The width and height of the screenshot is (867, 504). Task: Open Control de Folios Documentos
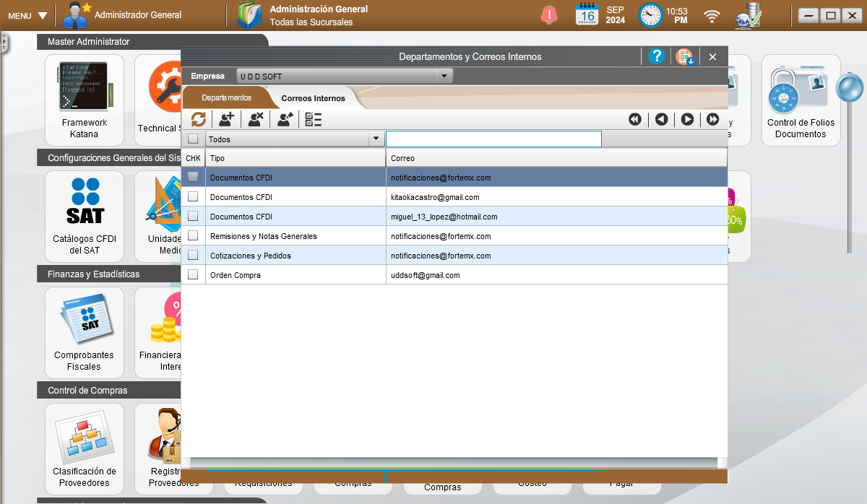[x=801, y=100]
